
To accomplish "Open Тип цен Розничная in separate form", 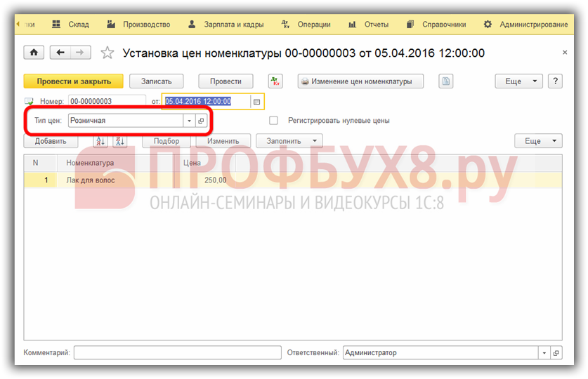I will click(x=202, y=121).
